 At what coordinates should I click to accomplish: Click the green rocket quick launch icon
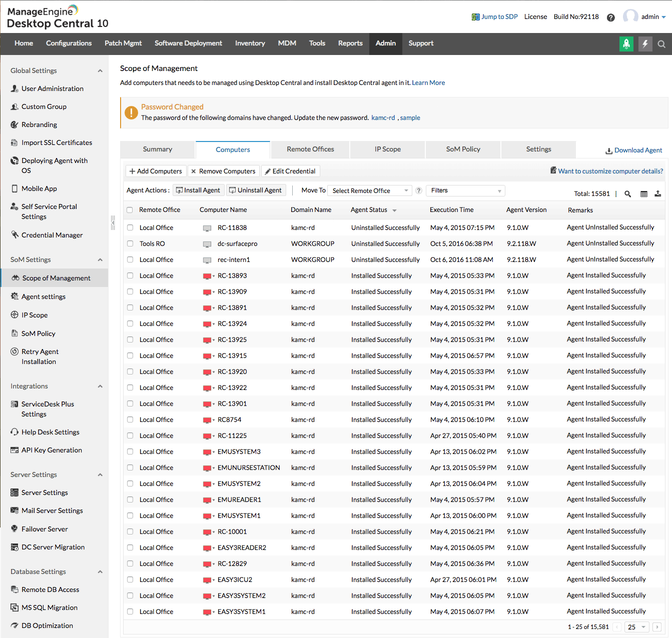tap(626, 44)
